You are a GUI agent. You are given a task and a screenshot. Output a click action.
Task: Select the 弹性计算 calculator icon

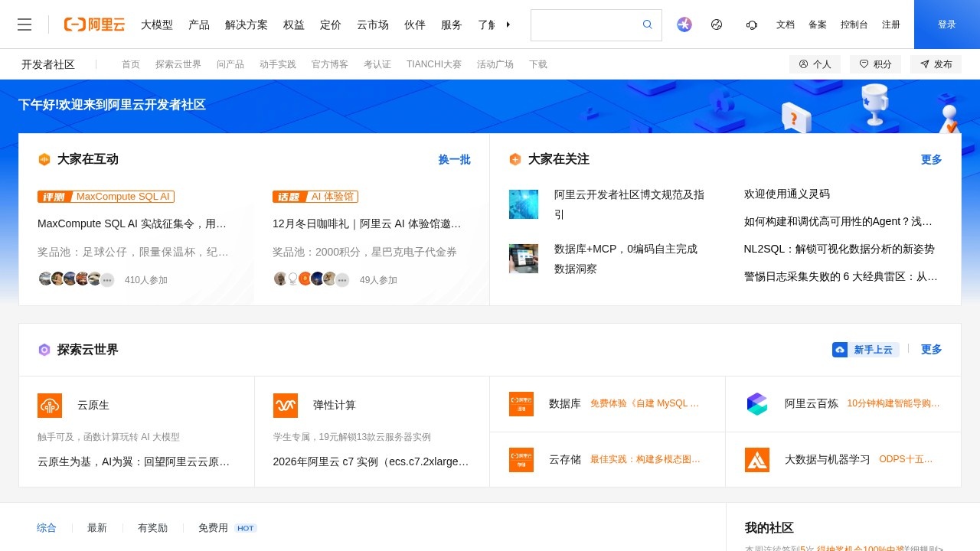pyautogui.click(x=285, y=405)
